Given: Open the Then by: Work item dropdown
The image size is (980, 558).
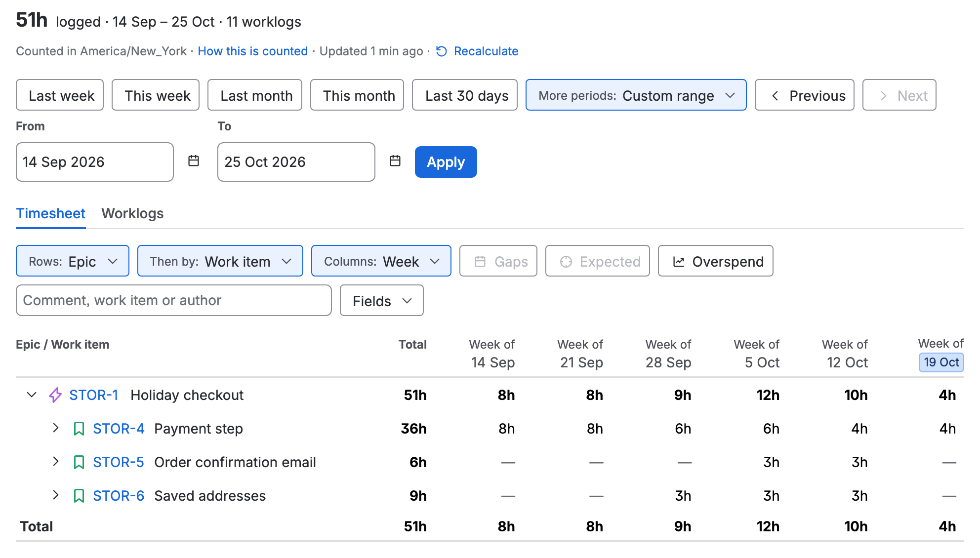Looking at the screenshot, I should [x=220, y=261].
